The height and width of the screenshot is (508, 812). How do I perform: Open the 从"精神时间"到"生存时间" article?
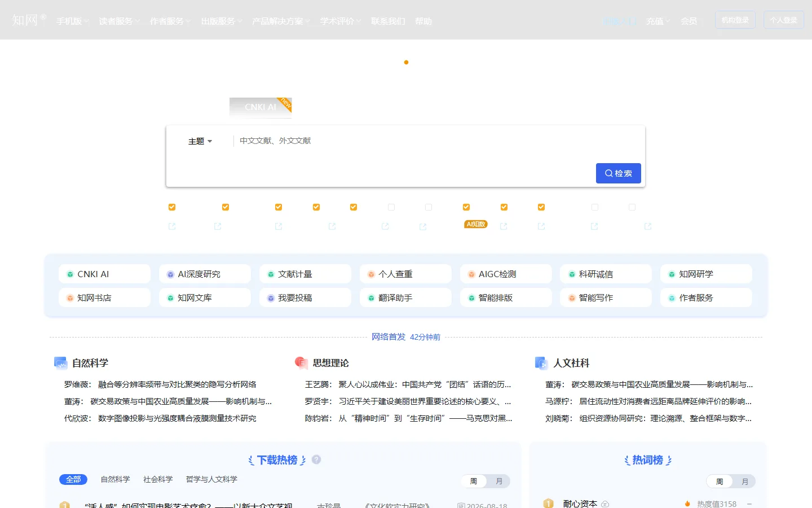coord(425,418)
